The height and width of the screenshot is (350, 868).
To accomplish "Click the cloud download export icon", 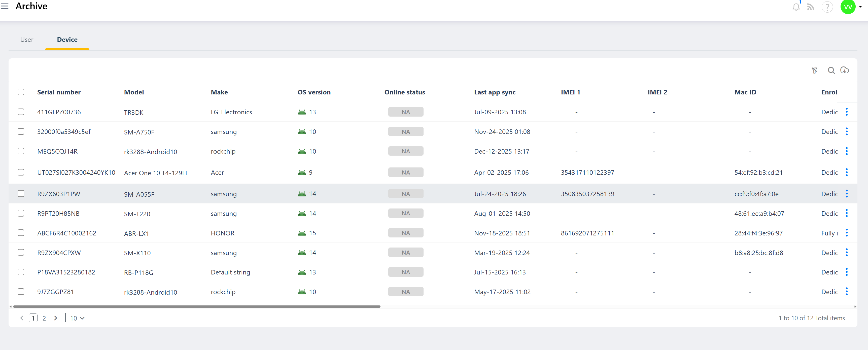I will (844, 70).
